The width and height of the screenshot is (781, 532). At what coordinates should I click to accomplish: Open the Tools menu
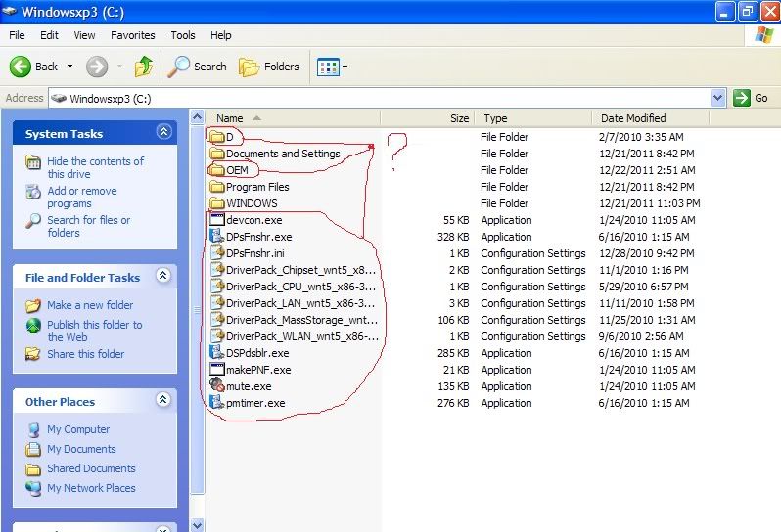183,35
